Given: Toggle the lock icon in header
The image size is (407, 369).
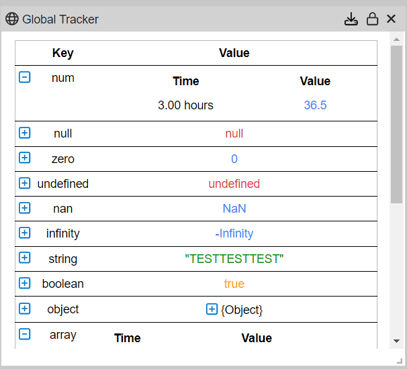Looking at the screenshot, I should [x=372, y=19].
